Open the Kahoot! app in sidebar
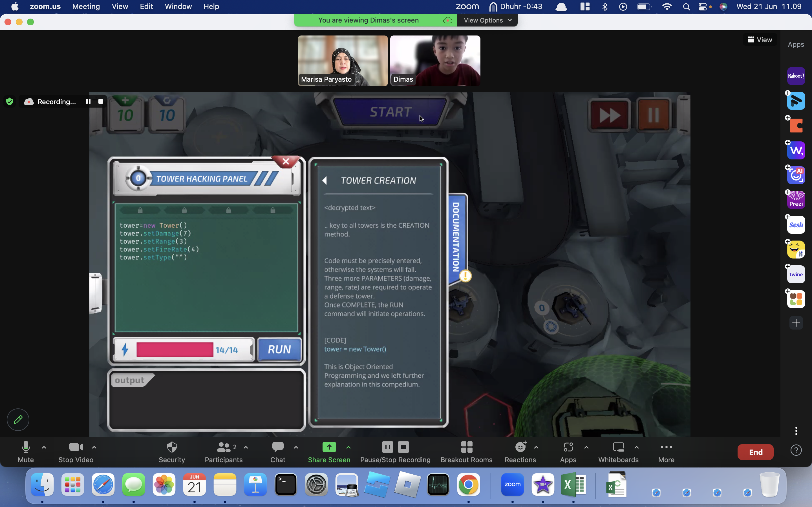 796,76
